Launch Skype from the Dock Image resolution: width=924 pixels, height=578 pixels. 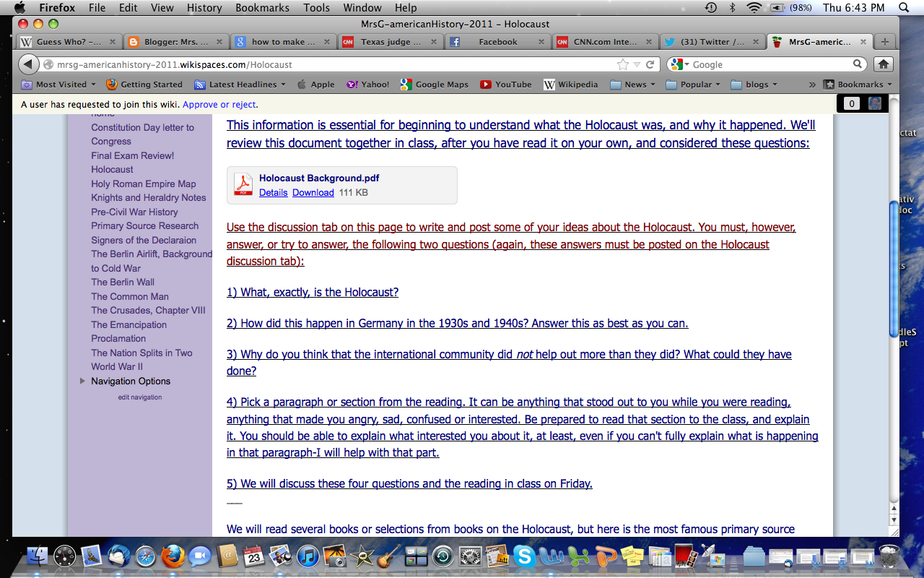pos(525,556)
